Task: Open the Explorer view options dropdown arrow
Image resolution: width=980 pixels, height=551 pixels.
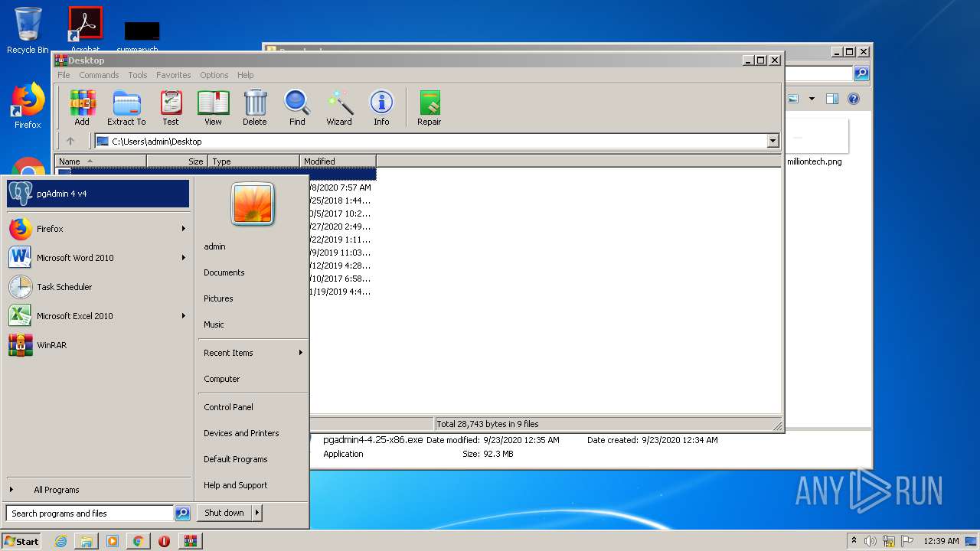Action: click(x=812, y=99)
